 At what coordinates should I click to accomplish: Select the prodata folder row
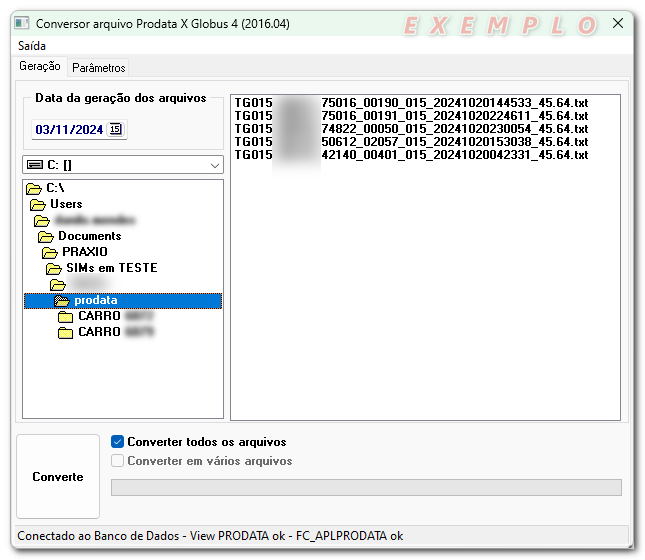tap(123, 301)
